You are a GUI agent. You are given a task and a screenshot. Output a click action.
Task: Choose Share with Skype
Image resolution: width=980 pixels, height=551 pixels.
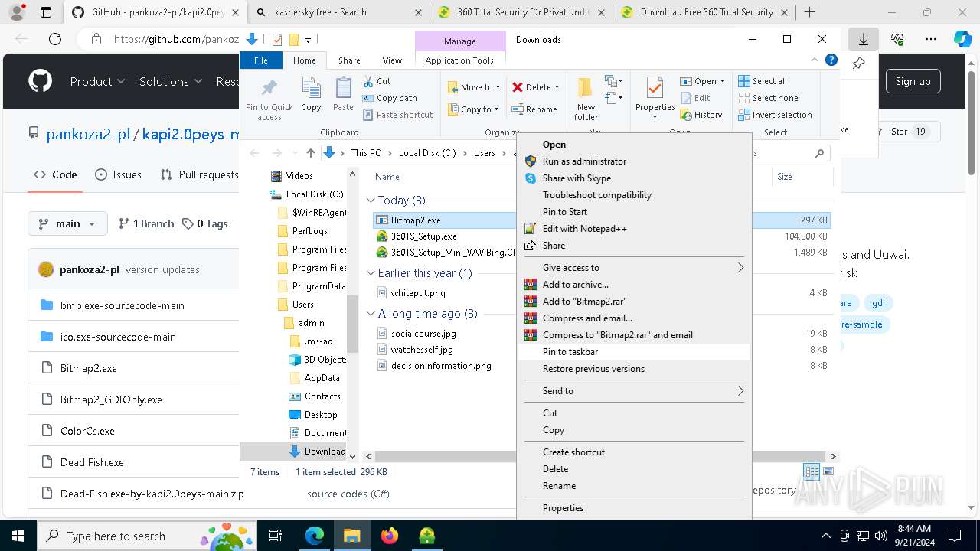click(x=633, y=178)
